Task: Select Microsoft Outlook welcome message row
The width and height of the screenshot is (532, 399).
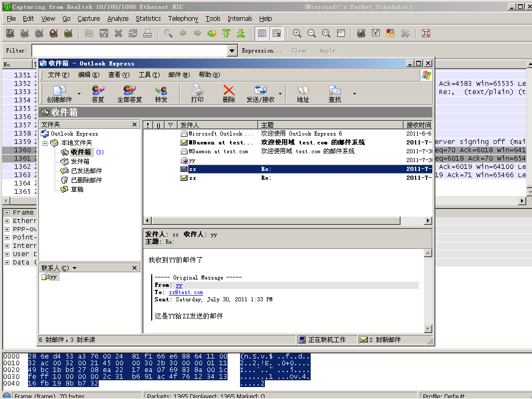Action: 288,134
